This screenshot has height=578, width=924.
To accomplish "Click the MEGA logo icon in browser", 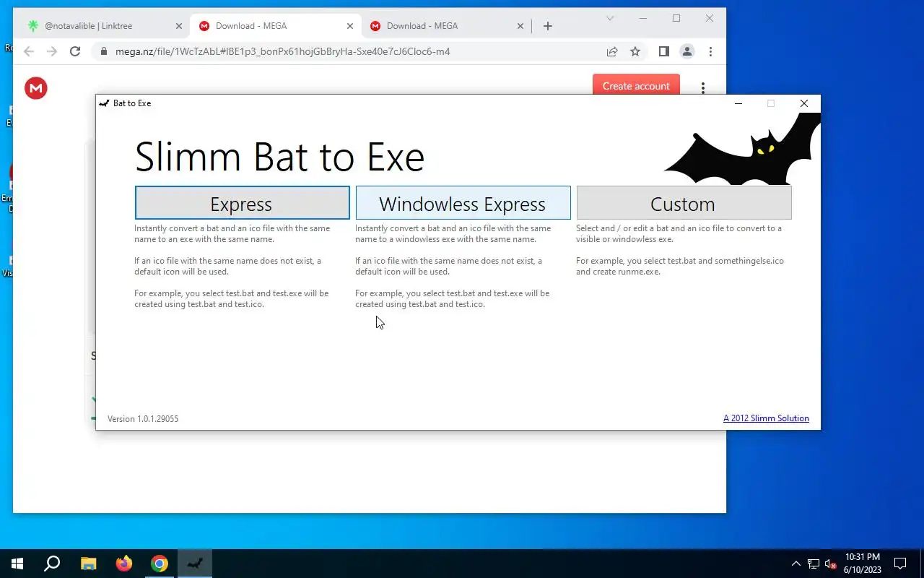I will pyautogui.click(x=36, y=88).
